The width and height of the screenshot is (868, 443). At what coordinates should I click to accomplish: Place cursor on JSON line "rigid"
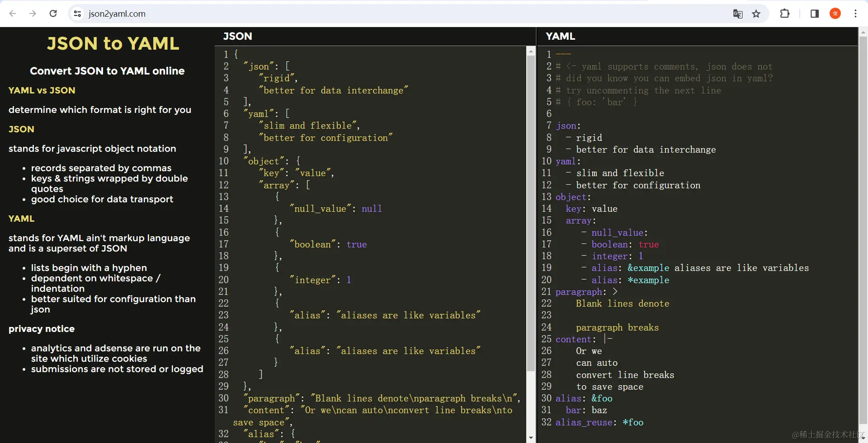click(278, 78)
